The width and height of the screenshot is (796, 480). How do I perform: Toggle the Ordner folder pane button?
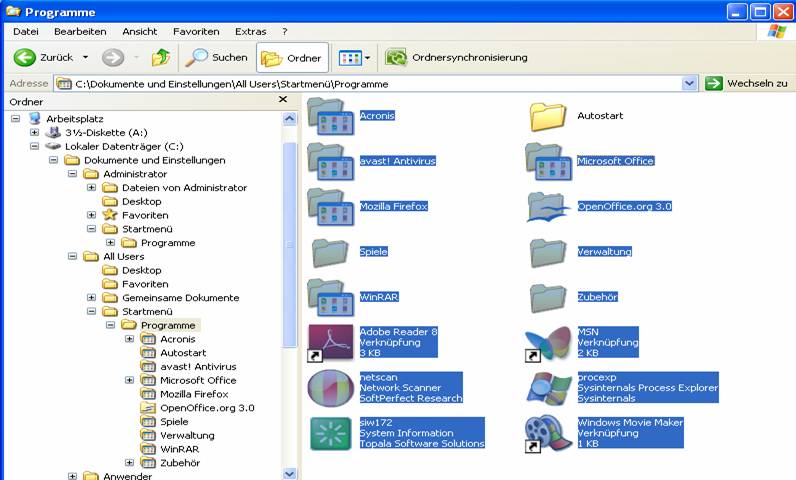pos(292,58)
